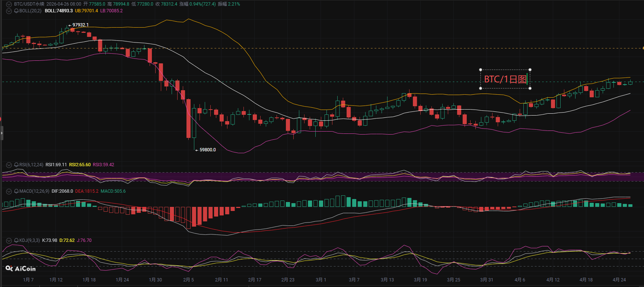Collapse the BTC/USDT main chart header chevron
The image size is (644, 287).
click(x=9, y=4)
